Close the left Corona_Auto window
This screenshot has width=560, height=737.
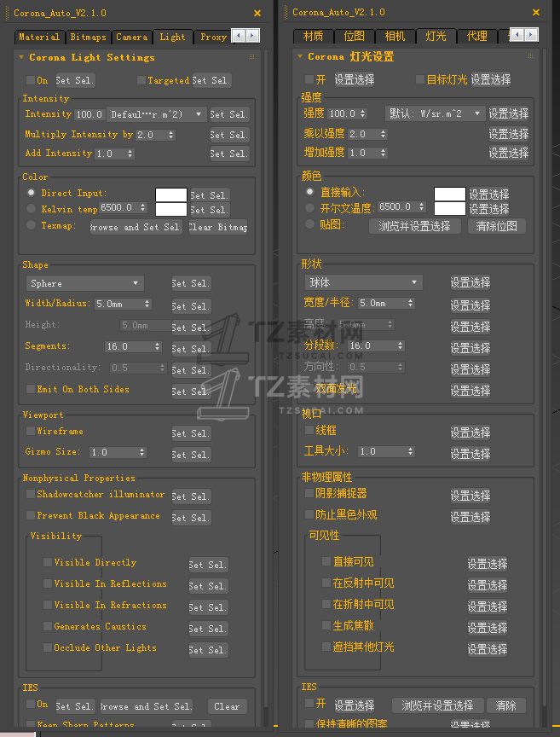click(x=257, y=13)
